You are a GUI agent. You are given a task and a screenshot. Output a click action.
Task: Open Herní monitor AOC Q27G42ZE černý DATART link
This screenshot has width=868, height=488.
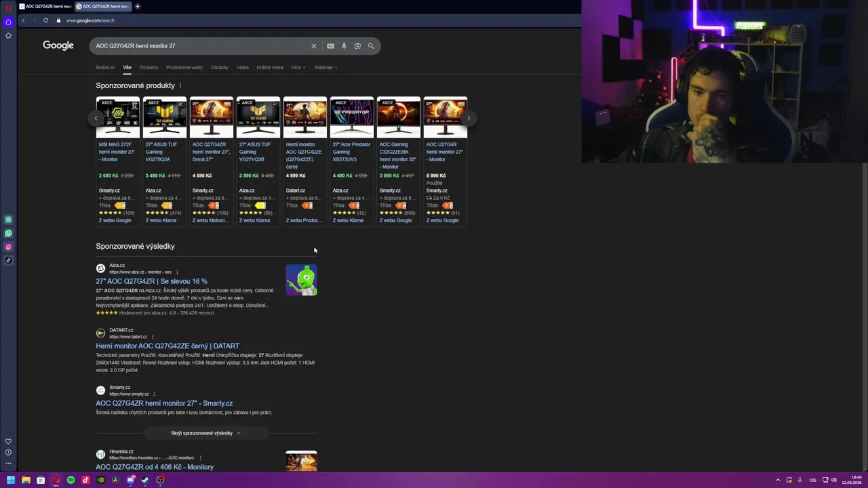(x=167, y=346)
